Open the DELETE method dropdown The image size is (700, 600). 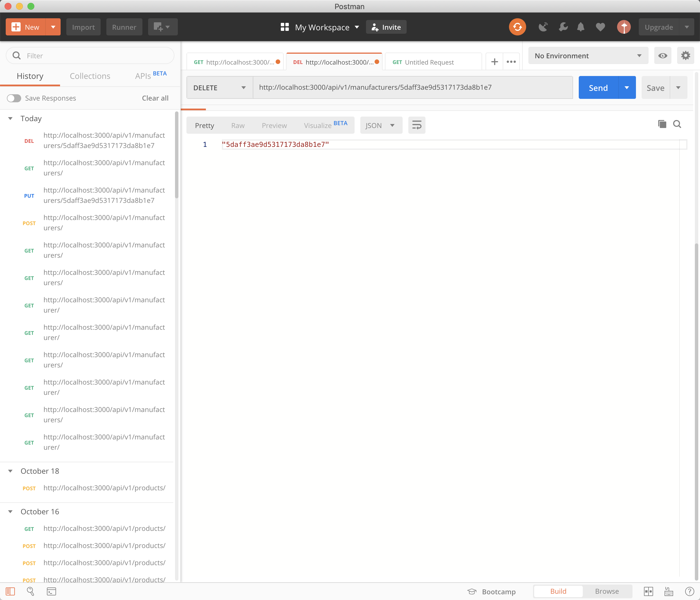coord(220,88)
